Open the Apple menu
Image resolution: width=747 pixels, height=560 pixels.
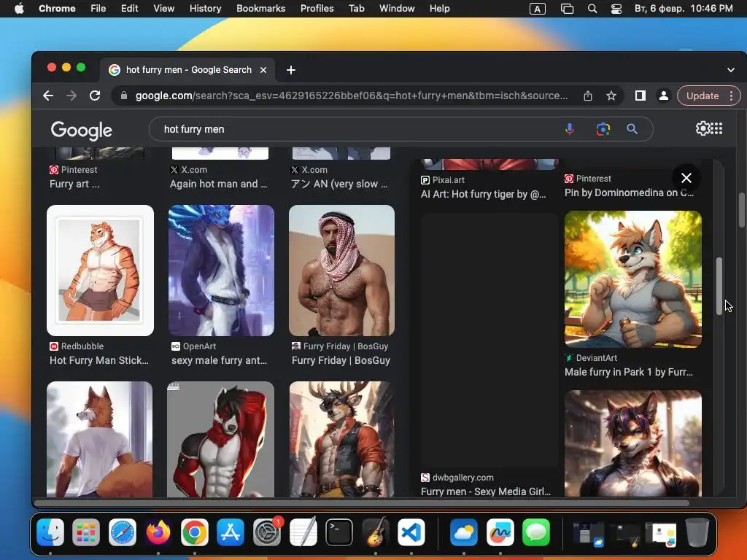(19, 9)
